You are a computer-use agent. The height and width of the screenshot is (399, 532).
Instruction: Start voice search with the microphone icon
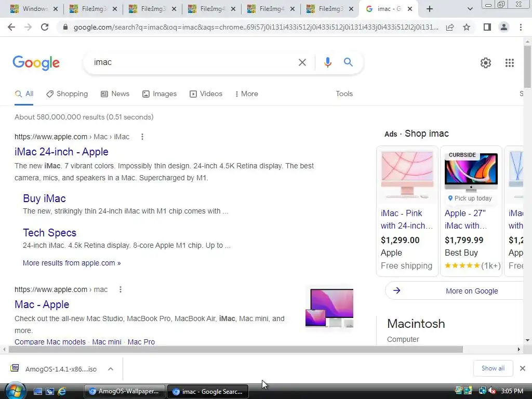point(327,62)
